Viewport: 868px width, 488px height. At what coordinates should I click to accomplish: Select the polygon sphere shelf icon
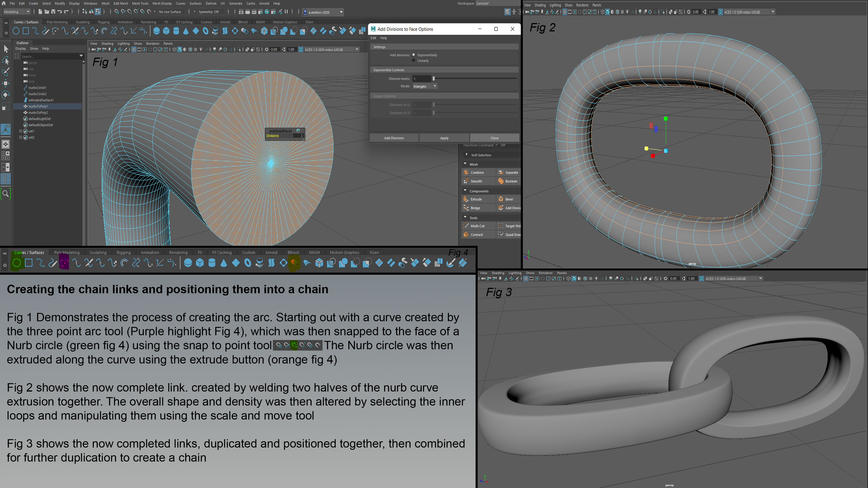pos(156,31)
